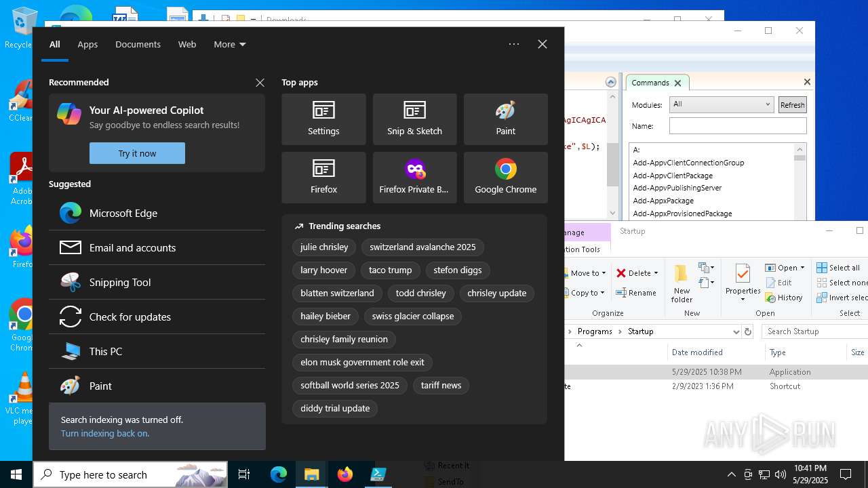Sort by Date modified column
Screen dimensions: 868x488
pos(697,352)
